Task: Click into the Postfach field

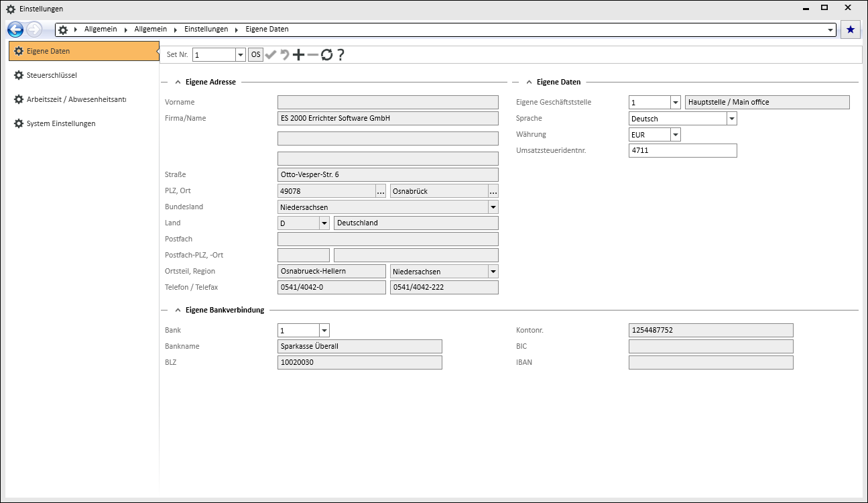Action: tap(388, 239)
